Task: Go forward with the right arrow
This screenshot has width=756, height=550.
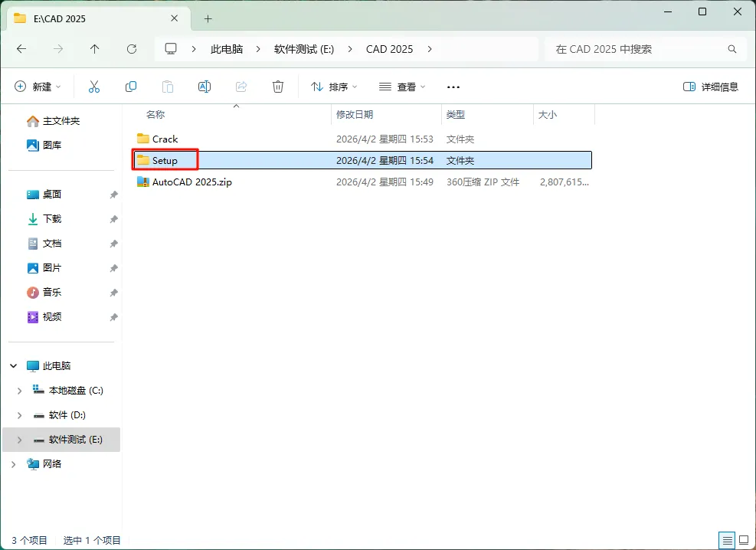Action: point(58,49)
